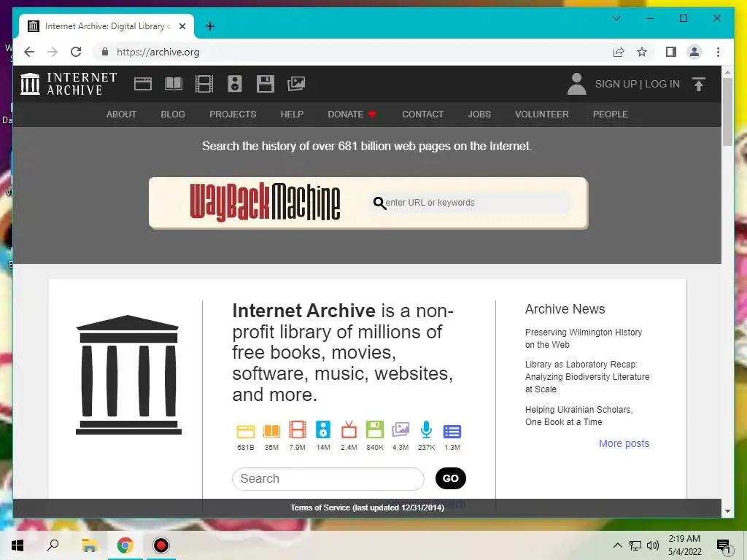Open the Audio speaker icon in top bar
The image size is (747, 560).
234,84
